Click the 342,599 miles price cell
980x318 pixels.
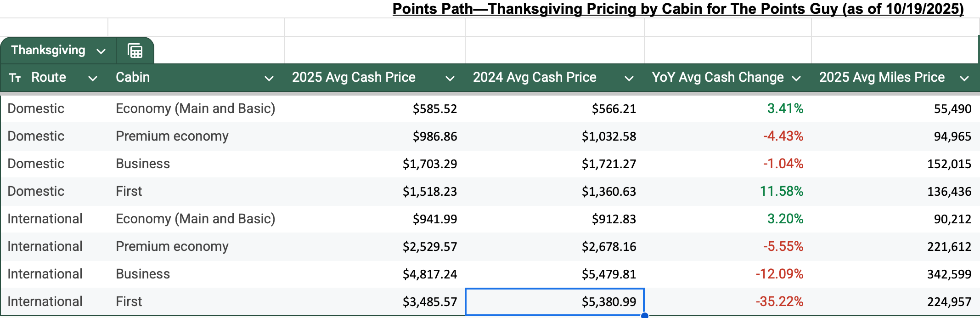pyautogui.click(x=949, y=274)
